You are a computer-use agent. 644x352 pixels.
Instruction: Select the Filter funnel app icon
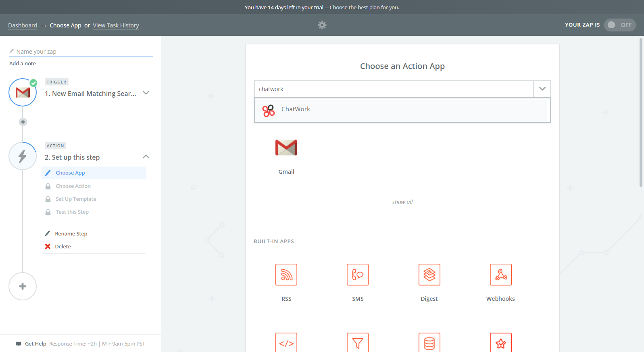tap(358, 343)
